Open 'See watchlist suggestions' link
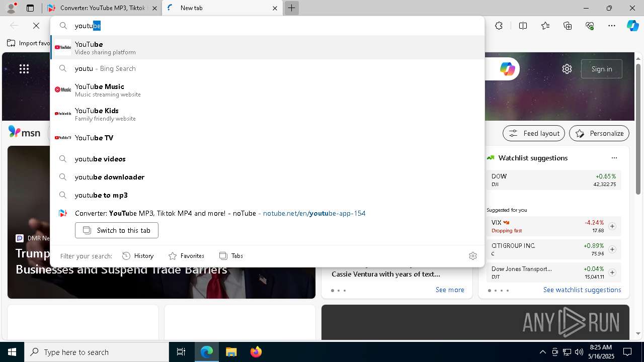The image size is (644, 362). (582, 290)
